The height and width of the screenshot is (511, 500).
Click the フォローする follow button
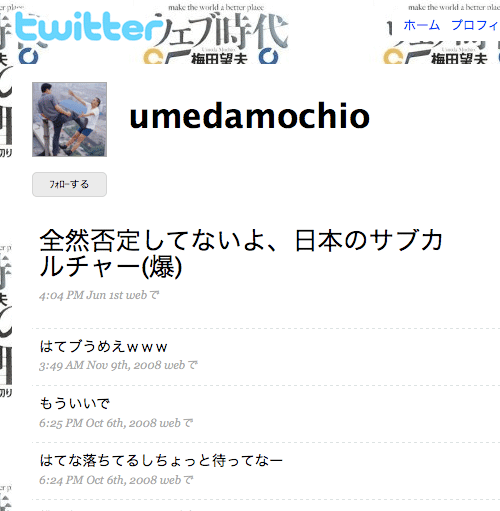pyautogui.click(x=69, y=184)
